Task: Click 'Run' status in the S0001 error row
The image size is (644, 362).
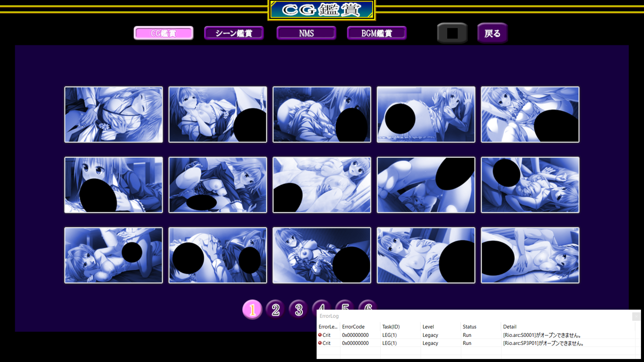Action: (467, 335)
